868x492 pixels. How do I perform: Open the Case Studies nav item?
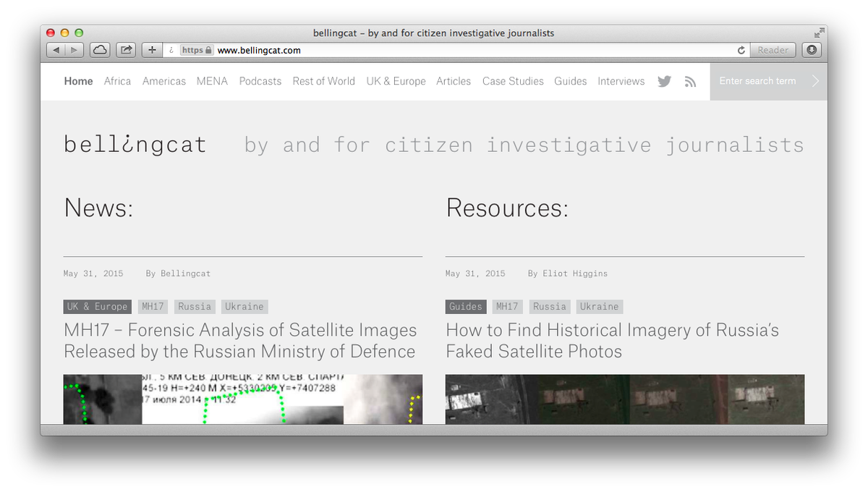pyautogui.click(x=513, y=81)
